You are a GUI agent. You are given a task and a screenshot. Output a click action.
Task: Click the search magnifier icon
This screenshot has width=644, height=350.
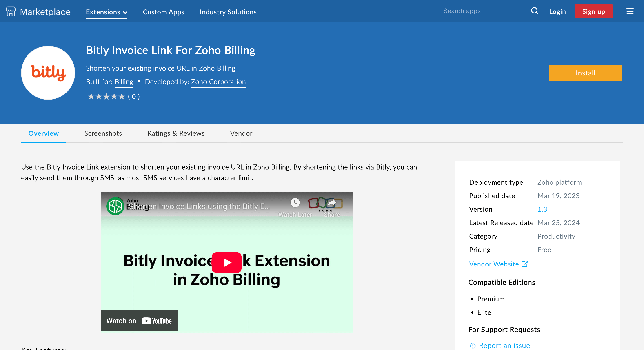pos(535,11)
